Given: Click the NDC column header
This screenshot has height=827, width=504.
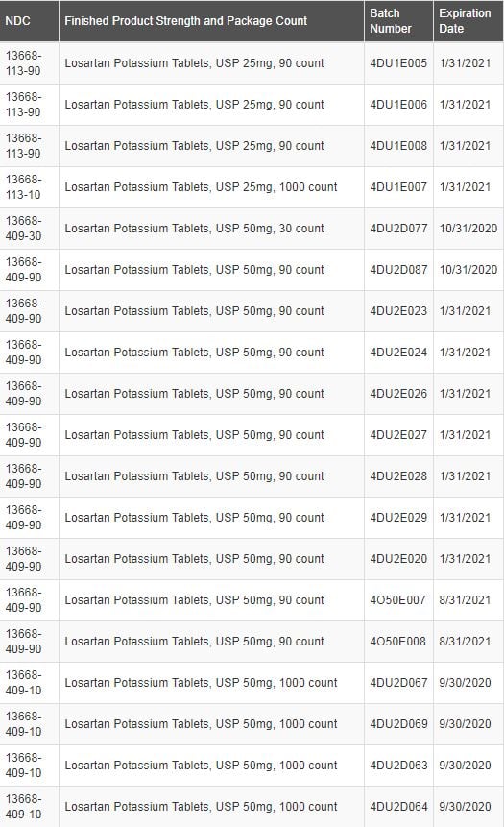Looking at the screenshot, I should point(29,21).
